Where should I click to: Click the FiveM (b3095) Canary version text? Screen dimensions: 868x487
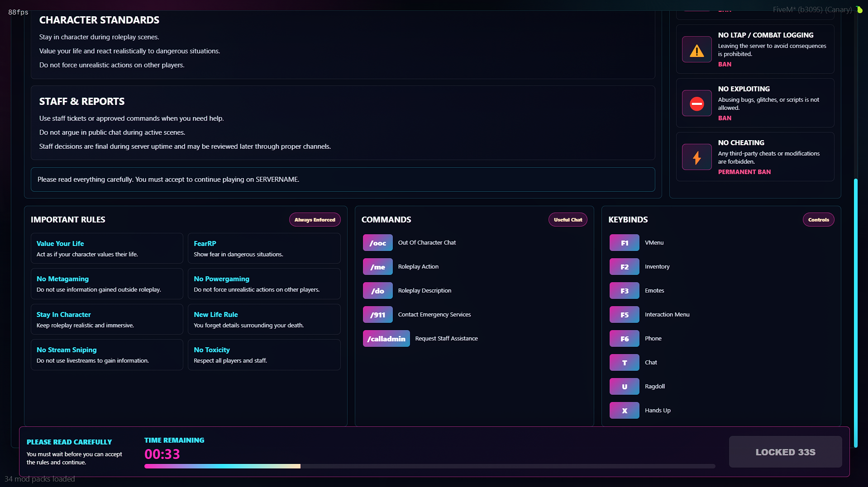(812, 9)
